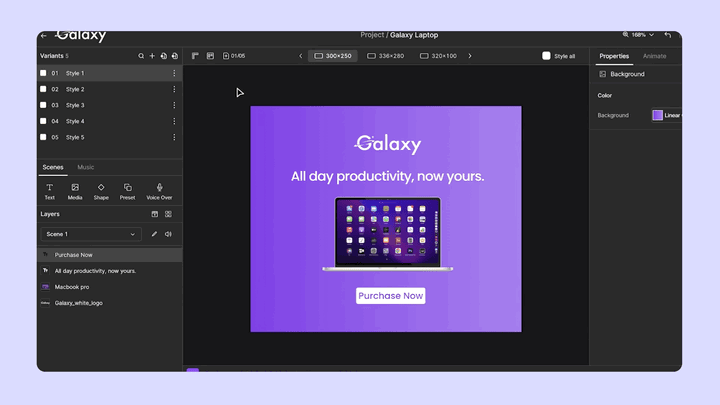Add a Media element
The image size is (720, 405).
(75, 191)
